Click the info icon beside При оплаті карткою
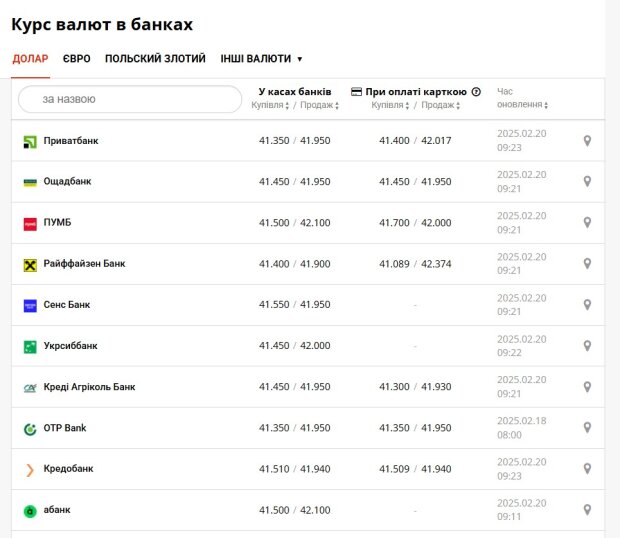 coord(476,92)
